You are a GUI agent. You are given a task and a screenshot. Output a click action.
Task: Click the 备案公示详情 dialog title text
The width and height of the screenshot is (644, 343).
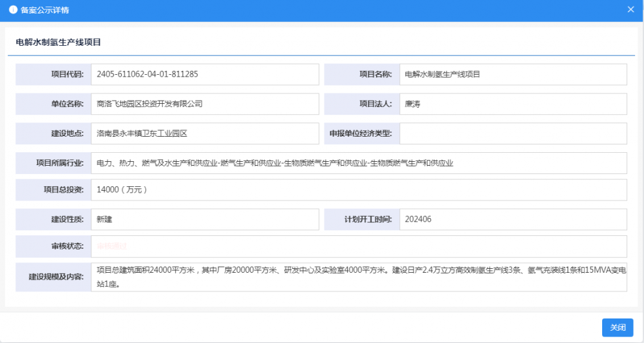tap(45, 10)
